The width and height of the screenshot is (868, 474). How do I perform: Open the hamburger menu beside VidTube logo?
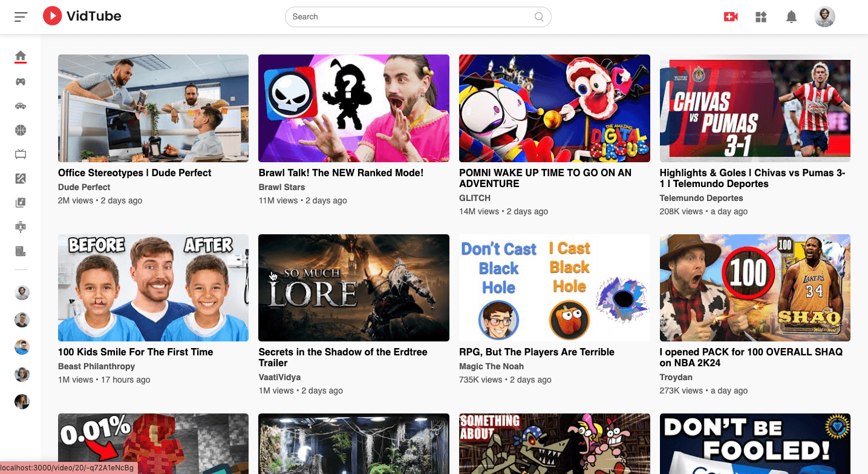(21, 17)
